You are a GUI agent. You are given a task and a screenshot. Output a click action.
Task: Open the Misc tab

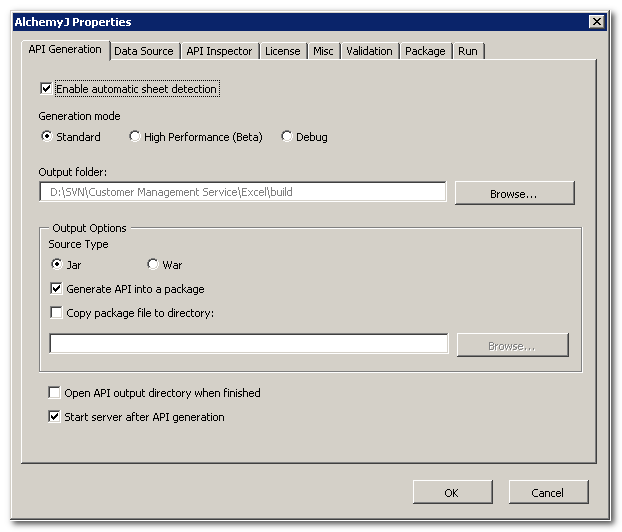323,51
